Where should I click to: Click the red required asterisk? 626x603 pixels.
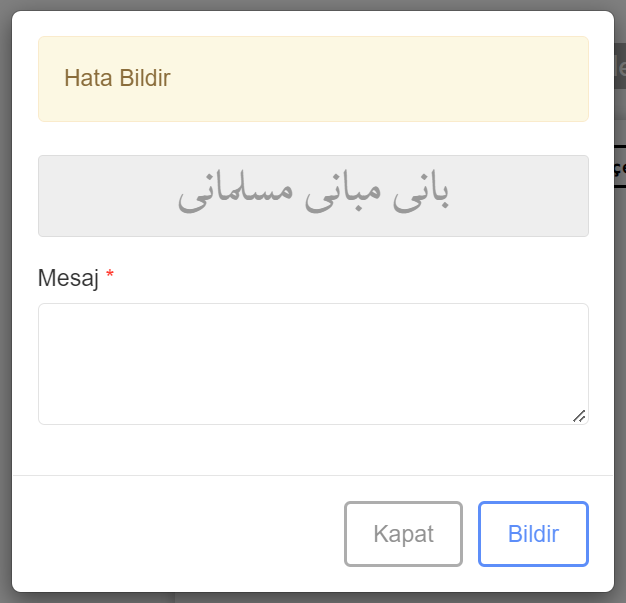(110, 276)
